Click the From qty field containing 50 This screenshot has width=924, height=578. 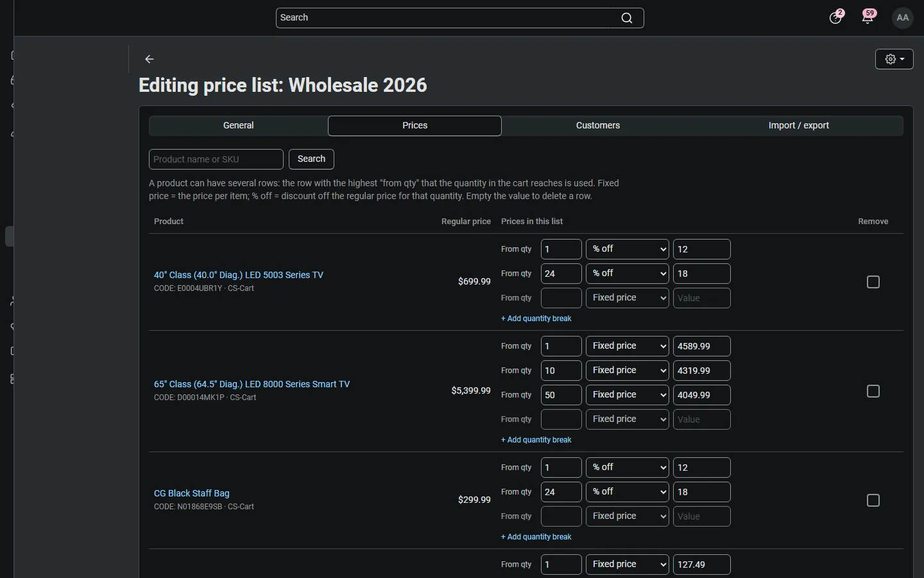[x=561, y=395]
